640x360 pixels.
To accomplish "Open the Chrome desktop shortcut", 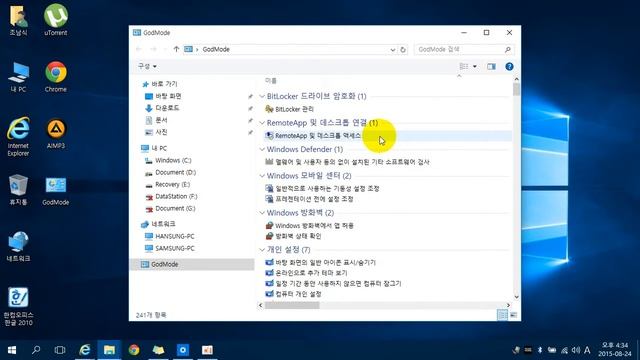I will [56, 76].
